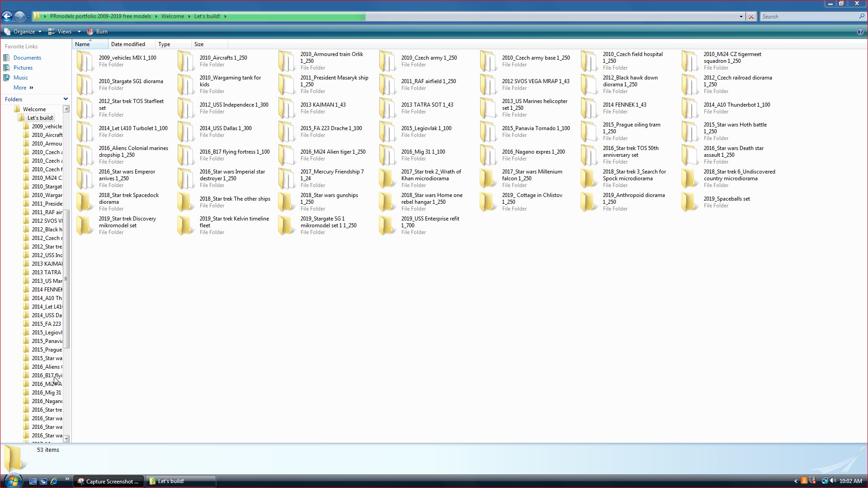
Task: Select the 2010_Armoured train Orlik folder icon
Action: (x=287, y=61)
